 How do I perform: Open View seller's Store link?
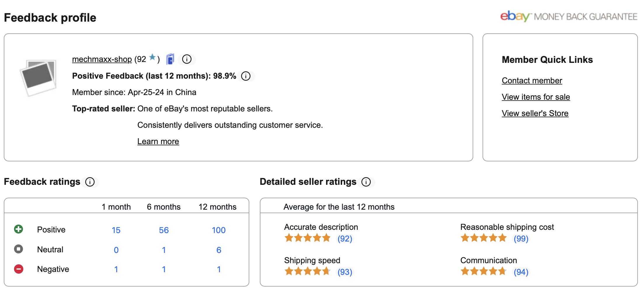pyautogui.click(x=535, y=113)
